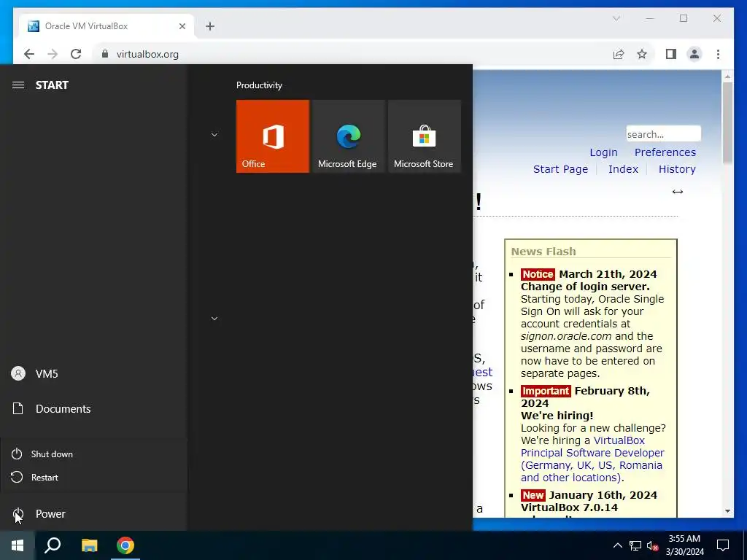Image resolution: width=747 pixels, height=560 pixels.
Task: Click the Power button in Start
Action: pos(93,514)
